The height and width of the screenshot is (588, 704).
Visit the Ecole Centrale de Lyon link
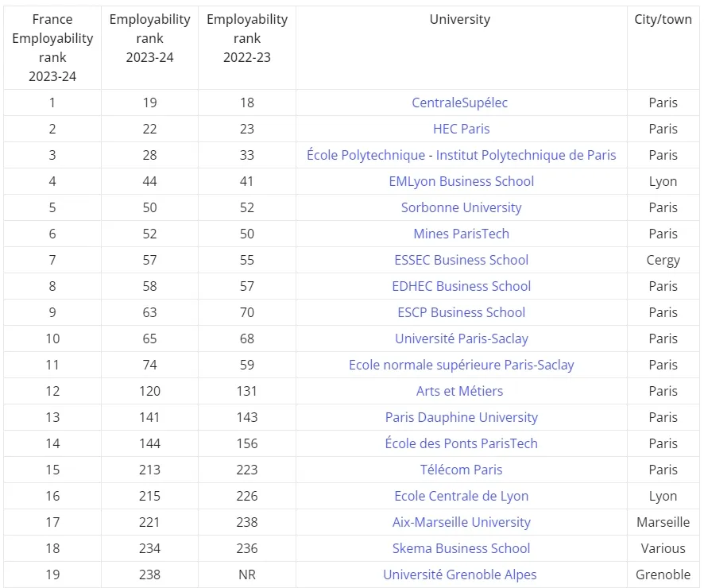461,496
